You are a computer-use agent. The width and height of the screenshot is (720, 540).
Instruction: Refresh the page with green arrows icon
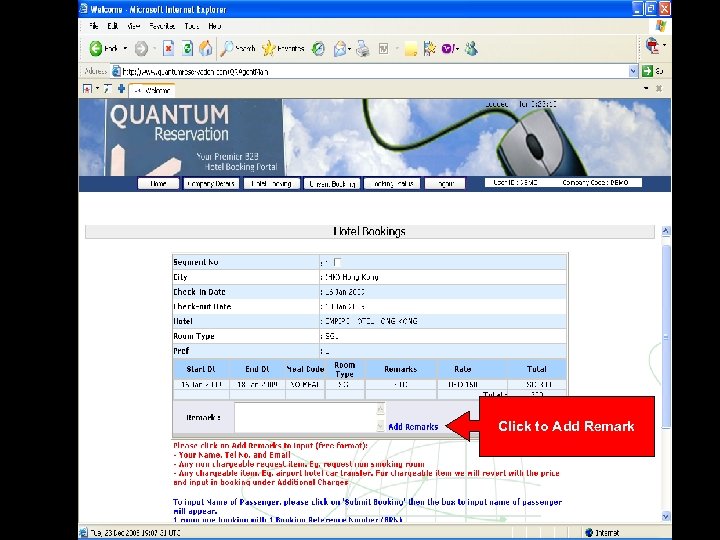(x=187, y=48)
